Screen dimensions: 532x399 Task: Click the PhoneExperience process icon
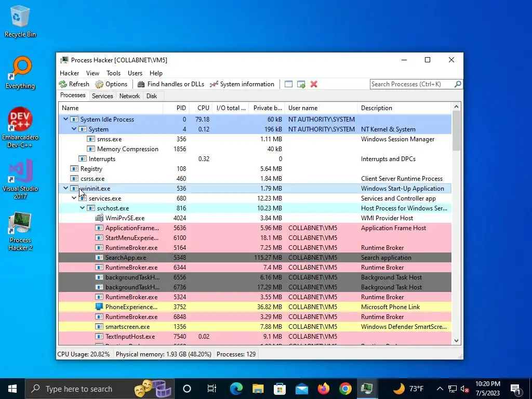point(99,307)
